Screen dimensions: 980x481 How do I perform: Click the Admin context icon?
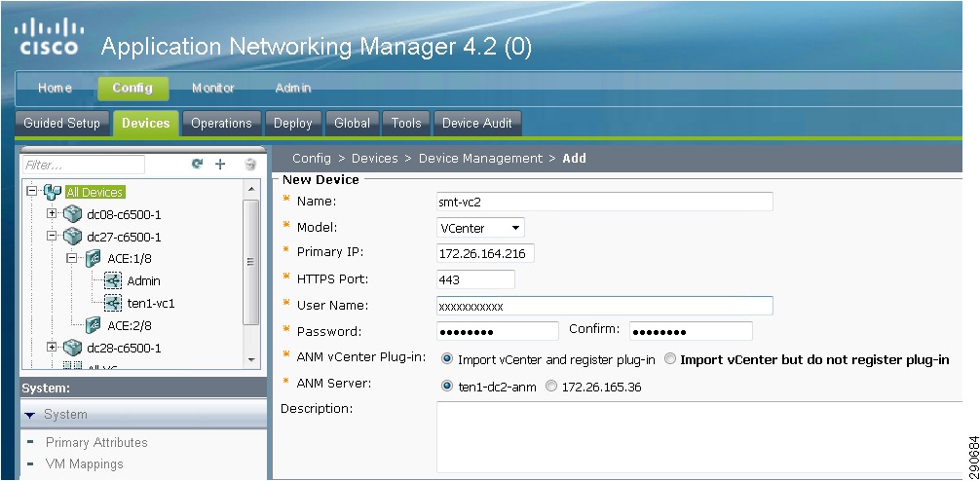coord(112,281)
